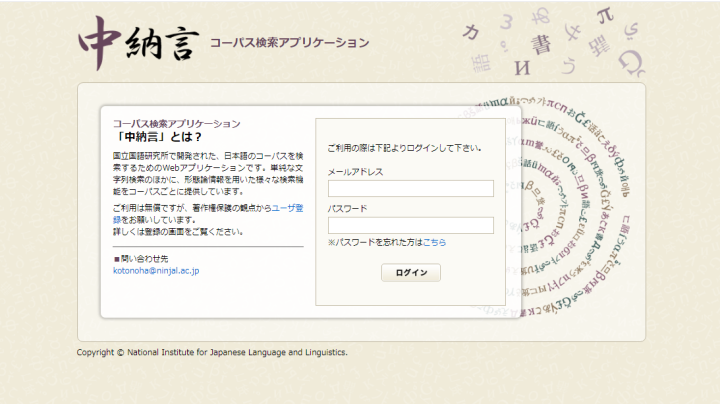Click the ログイン button

pyautogui.click(x=411, y=273)
